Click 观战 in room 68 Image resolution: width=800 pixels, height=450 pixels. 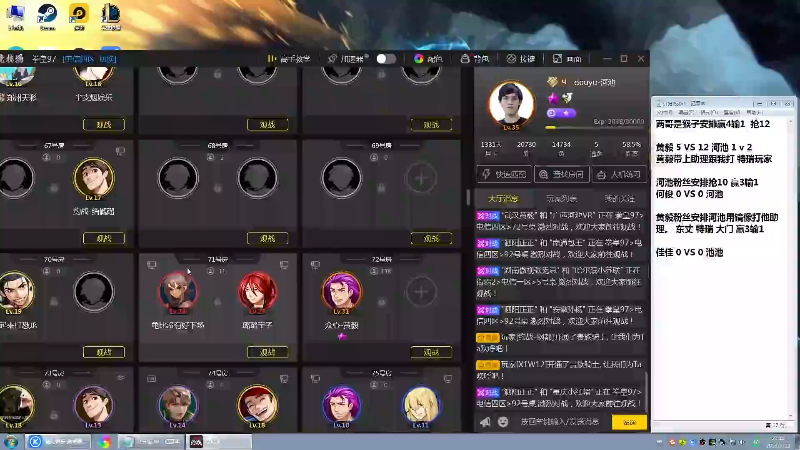pos(267,238)
